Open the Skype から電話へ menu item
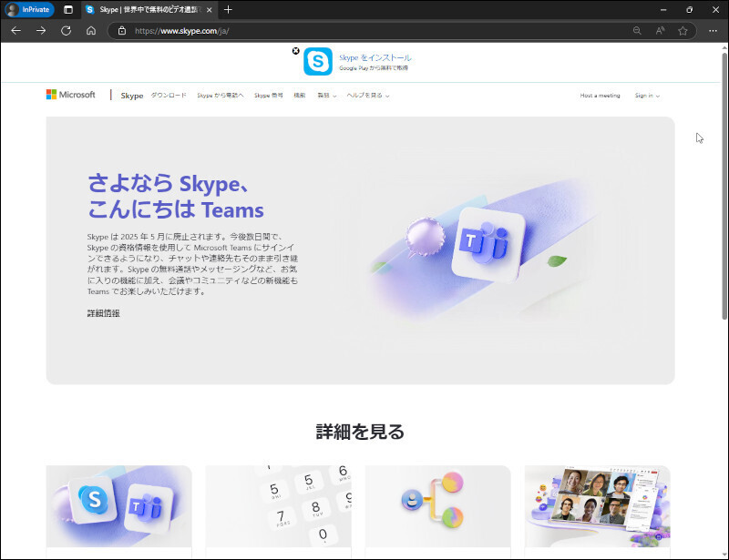The image size is (729, 560). tap(221, 96)
